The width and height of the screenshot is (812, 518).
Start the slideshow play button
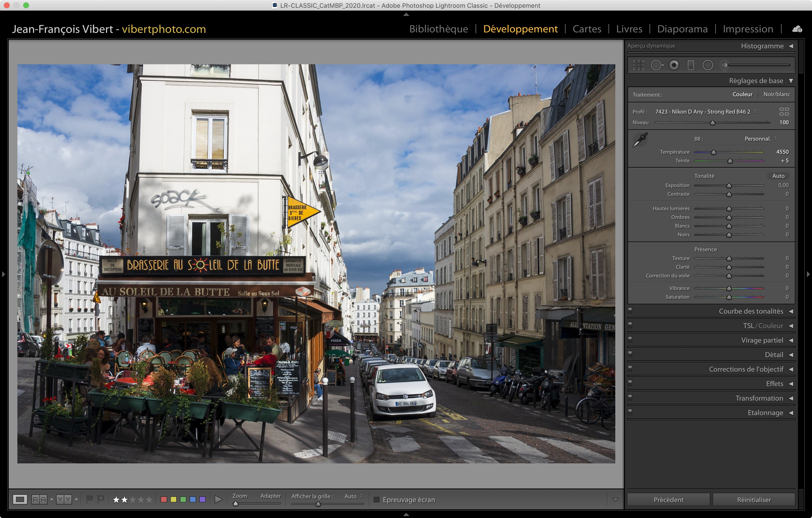click(x=218, y=499)
